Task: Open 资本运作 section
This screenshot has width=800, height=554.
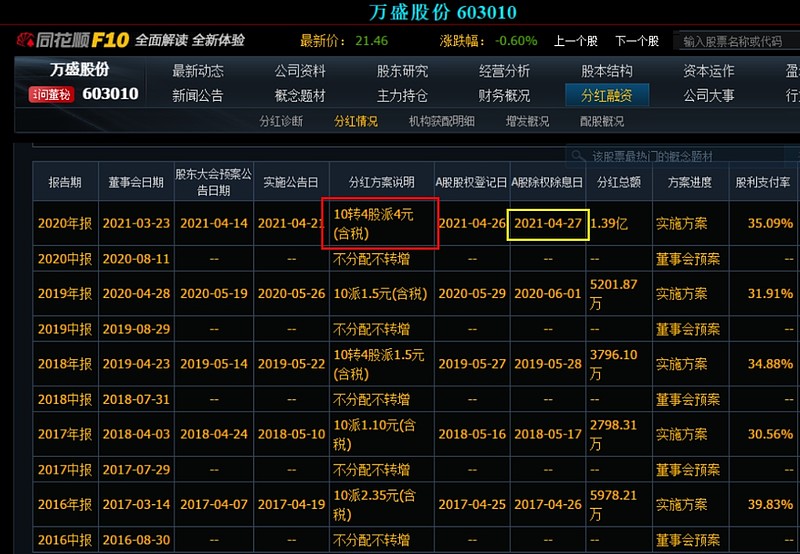Action: tap(709, 71)
